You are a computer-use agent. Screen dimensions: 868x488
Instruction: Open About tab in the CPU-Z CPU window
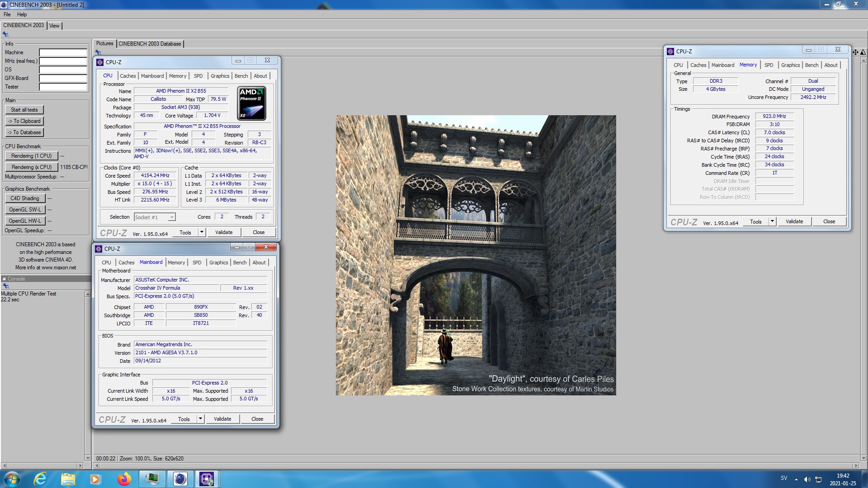[x=260, y=76]
